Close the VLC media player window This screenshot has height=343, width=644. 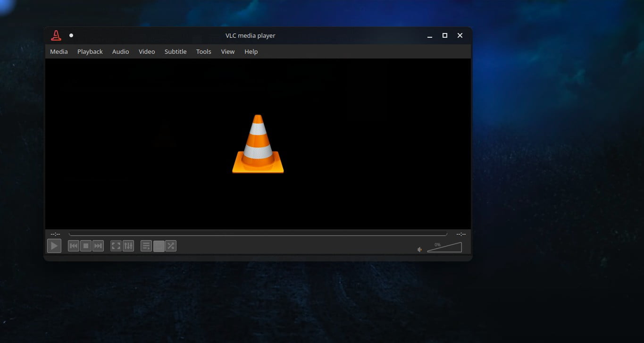(460, 35)
